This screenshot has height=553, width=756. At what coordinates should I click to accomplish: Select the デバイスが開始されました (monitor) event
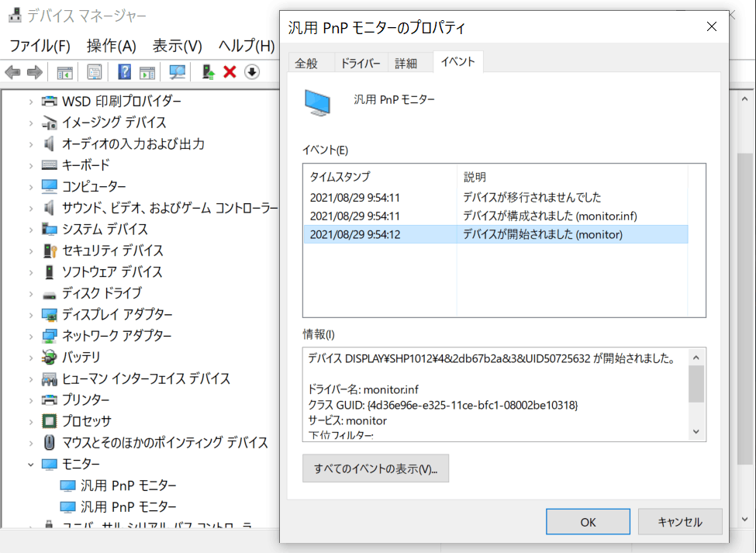[x=495, y=234]
